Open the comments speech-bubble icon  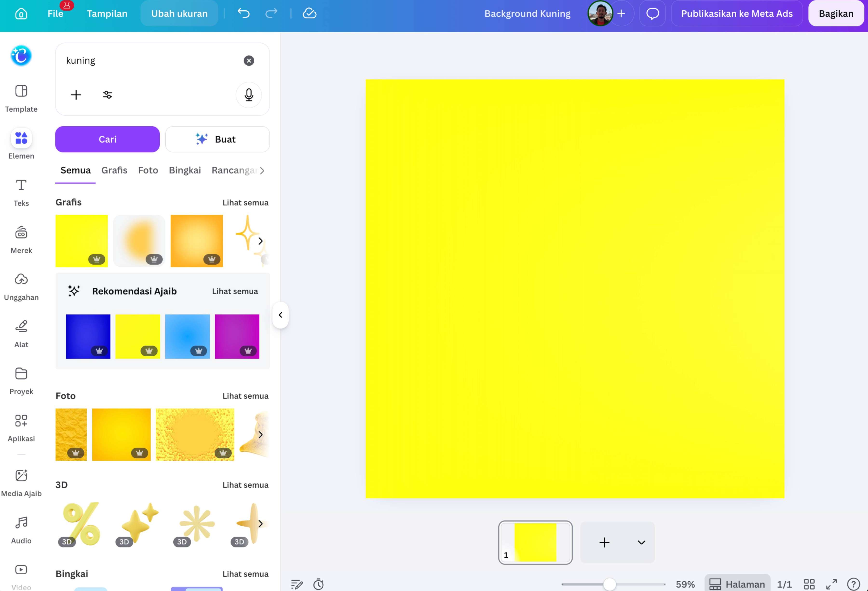point(652,14)
